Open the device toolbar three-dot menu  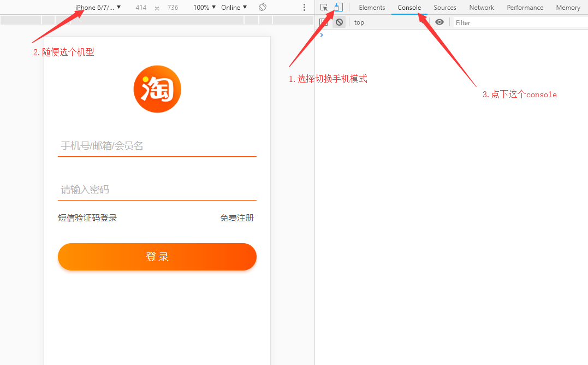pos(304,8)
